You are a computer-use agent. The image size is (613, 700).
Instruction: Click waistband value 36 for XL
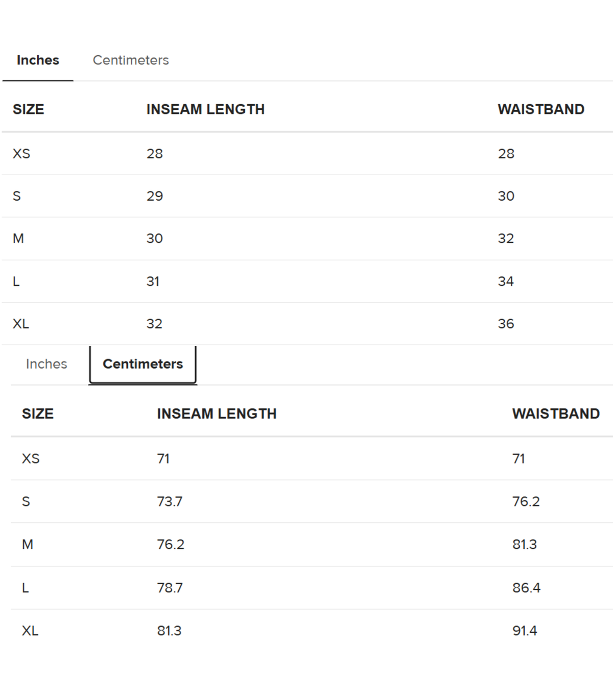click(x=506, y=324)
